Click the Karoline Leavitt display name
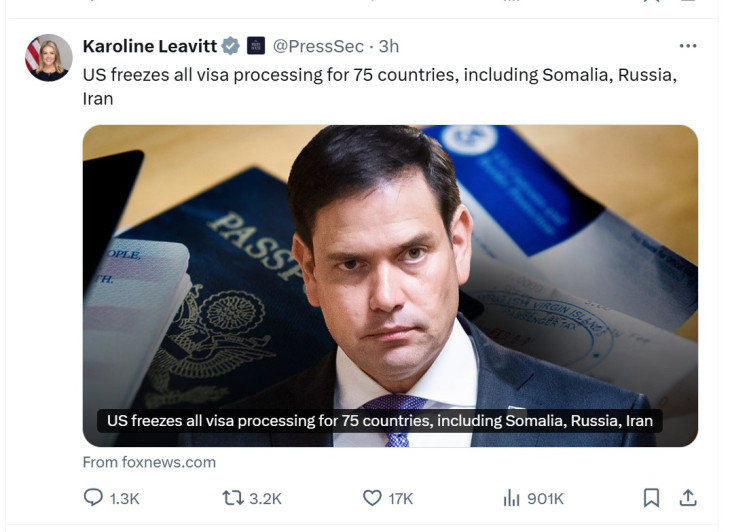 [x=150, y=46]
